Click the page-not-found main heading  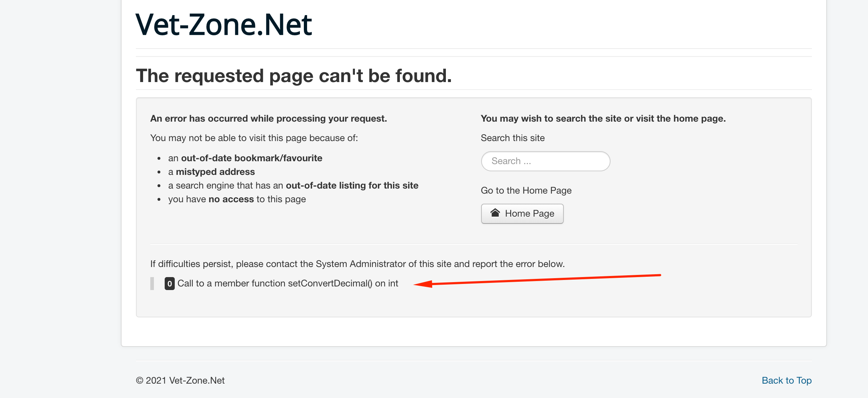pyautogui.click(x=293, y=76)
